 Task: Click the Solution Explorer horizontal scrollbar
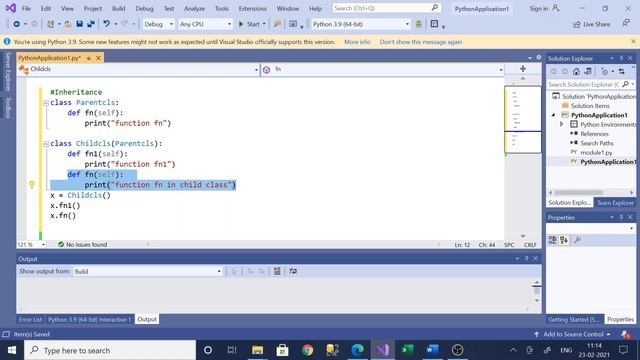click(579, 192)
